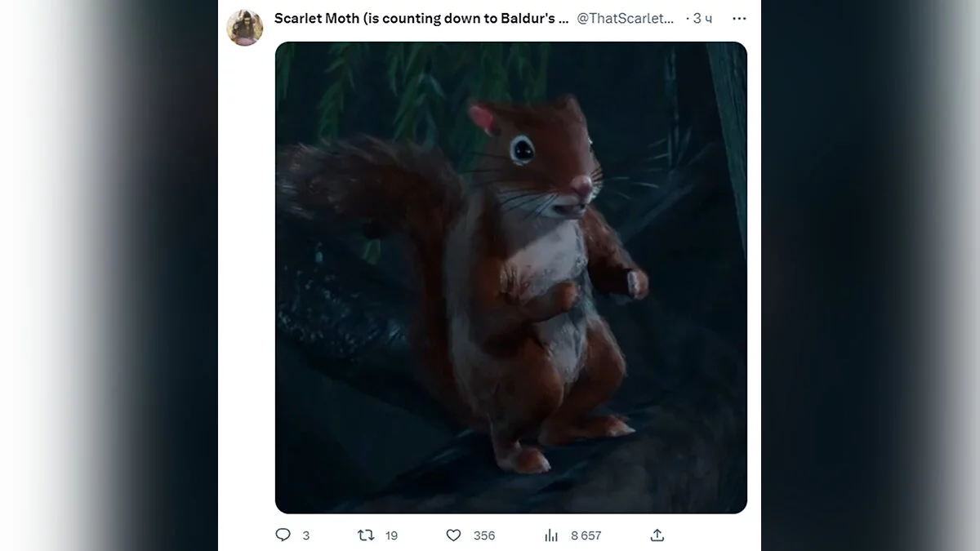Image resolution: width=980 pixels, height=551 pixels.
Task: Click the reply count 3
Action: (x=306, y=535)
